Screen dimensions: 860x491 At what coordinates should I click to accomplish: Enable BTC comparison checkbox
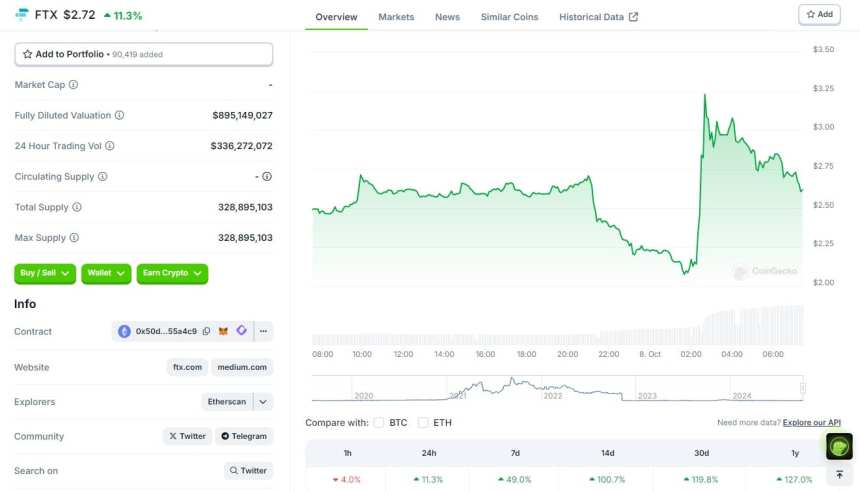[378, 423]
